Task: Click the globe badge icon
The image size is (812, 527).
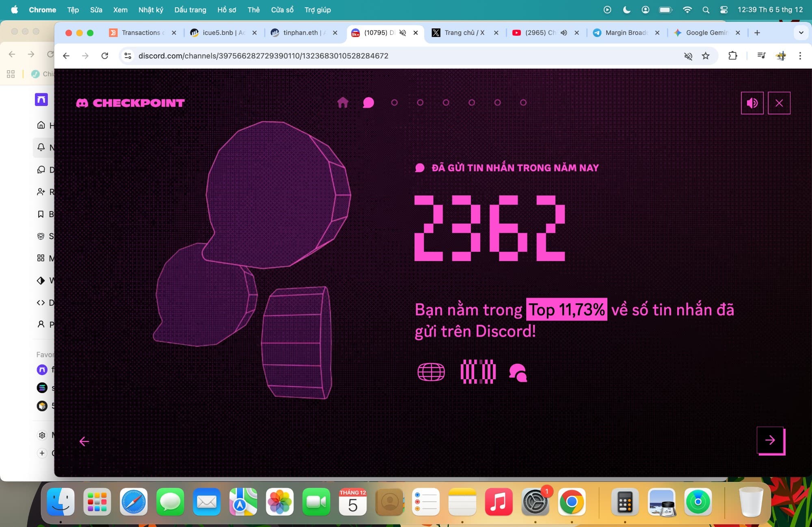Action: (x=431, y=371)
